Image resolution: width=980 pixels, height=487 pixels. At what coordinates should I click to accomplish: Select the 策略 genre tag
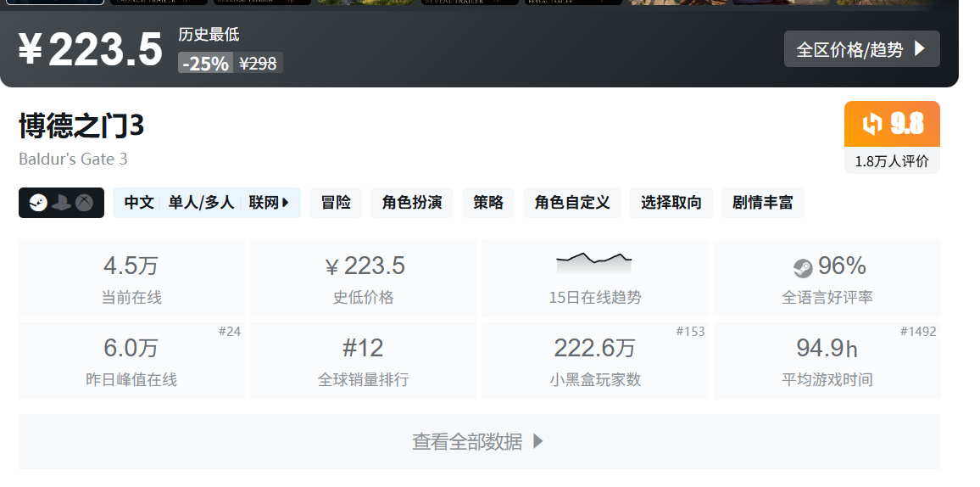[x=488, y=203]
